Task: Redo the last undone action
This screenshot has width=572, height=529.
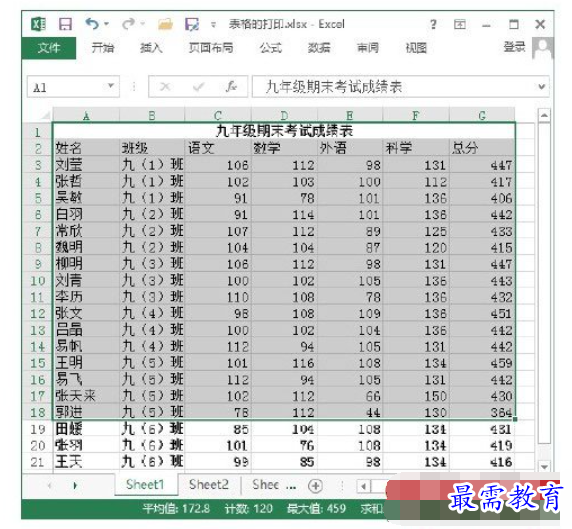Action: click(x=128, y=24)
